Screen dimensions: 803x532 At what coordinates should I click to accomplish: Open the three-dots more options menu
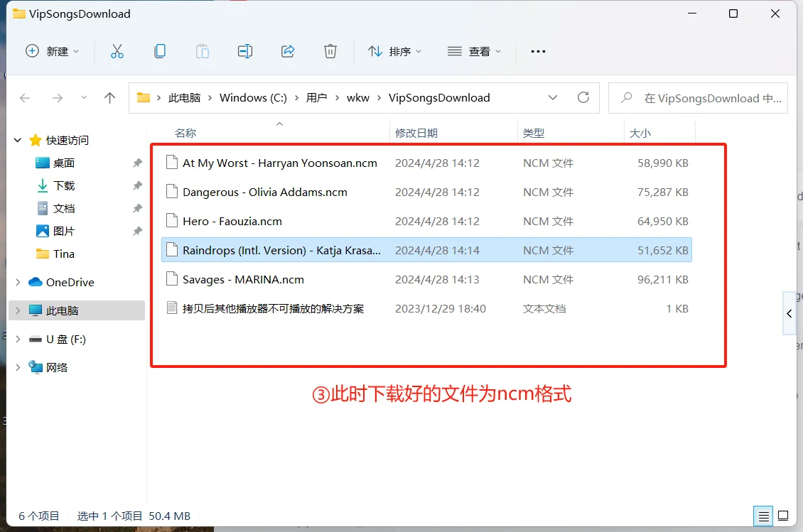tap(538, 51)
